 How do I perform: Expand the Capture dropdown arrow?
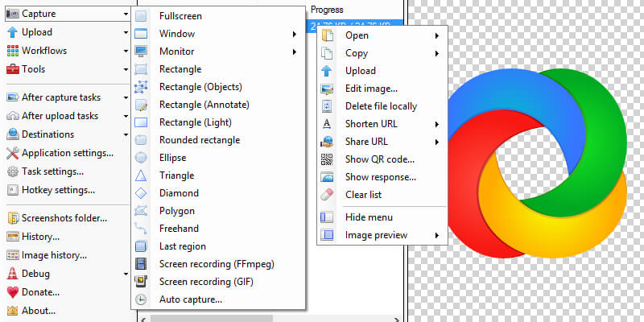coord(126,14)
